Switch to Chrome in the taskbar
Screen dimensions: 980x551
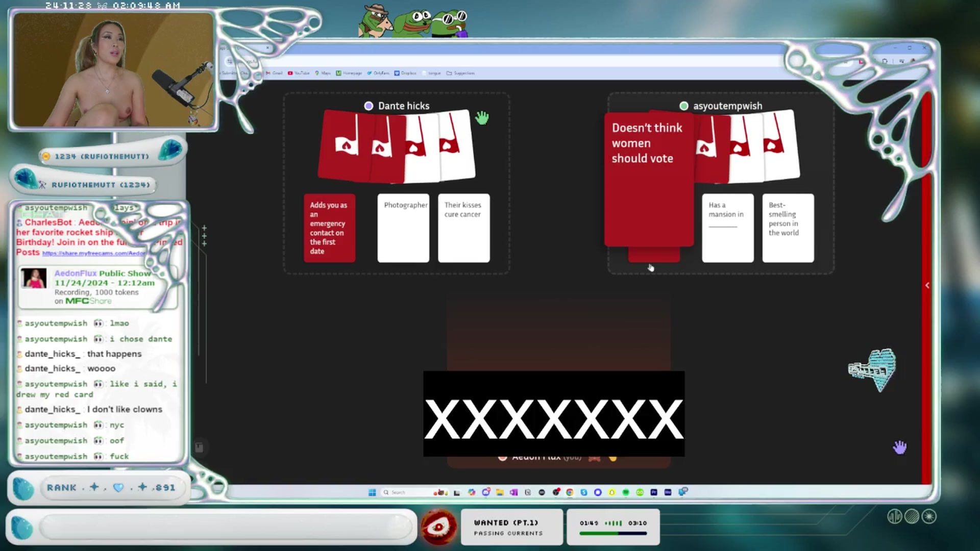tap(570, 492)
